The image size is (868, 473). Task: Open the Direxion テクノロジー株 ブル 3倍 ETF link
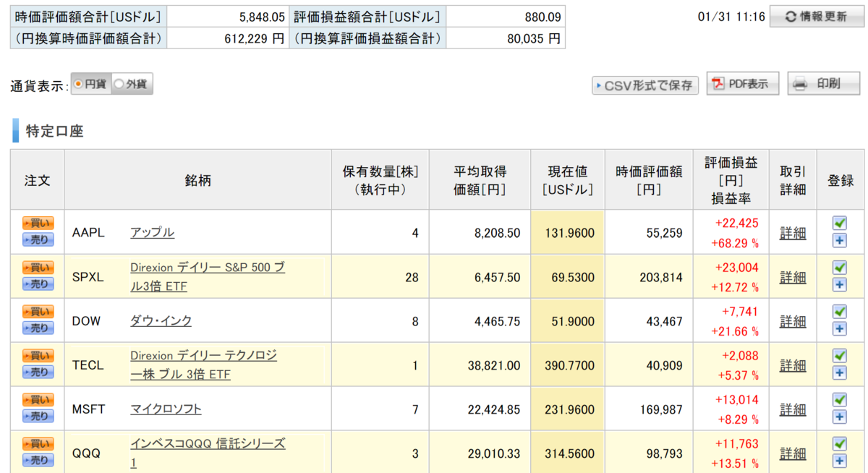(x=203, y=365)
